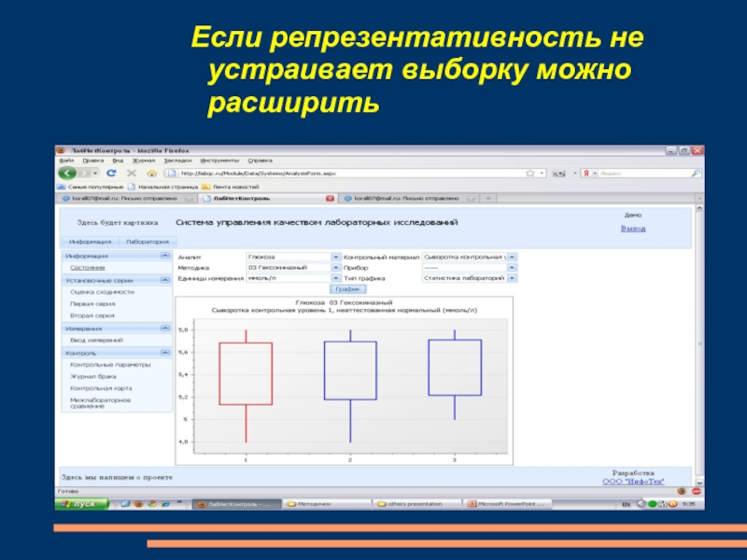Open Журнал брака in sidebar
This screenshot has height=560, width=747.
tap(92, 377)
